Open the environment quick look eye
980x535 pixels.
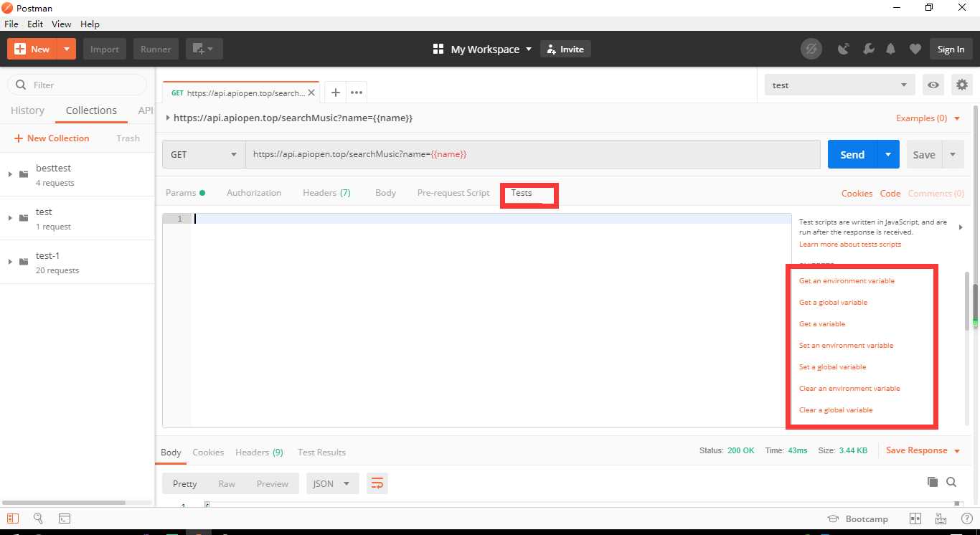click(933, 85)
